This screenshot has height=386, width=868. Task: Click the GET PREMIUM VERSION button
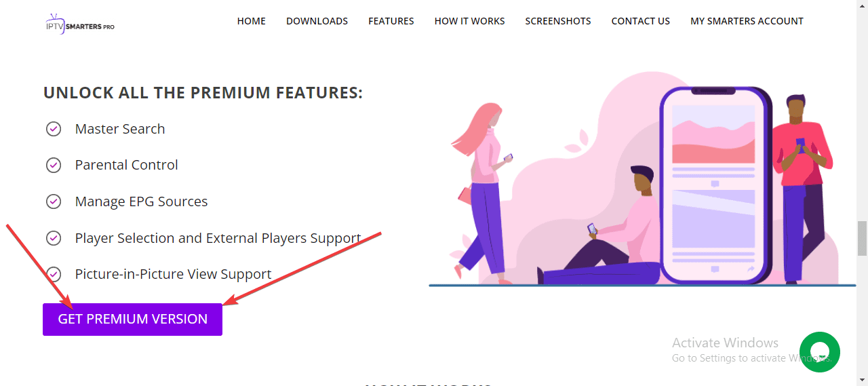click(x=132, y=319)
